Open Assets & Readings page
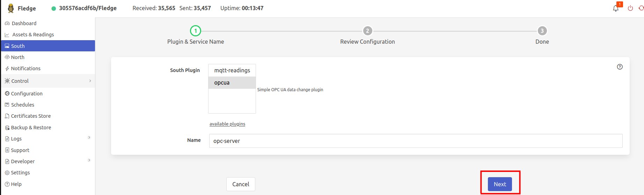 pos(33,35)
